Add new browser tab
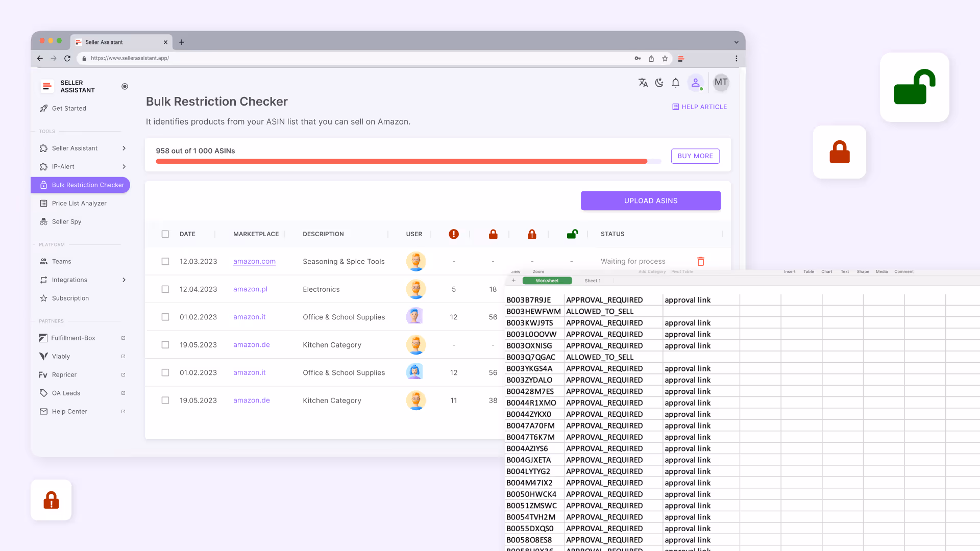 [182, 42]
